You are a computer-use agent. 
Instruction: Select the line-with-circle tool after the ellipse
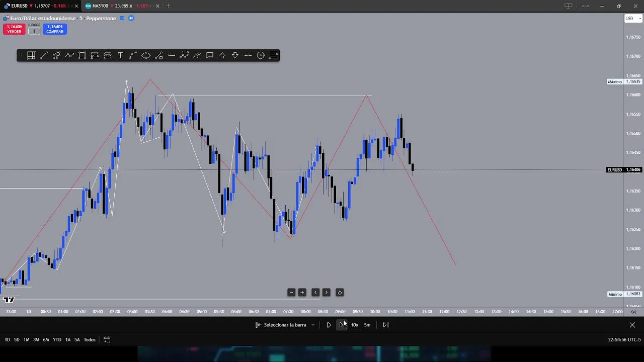click(x=158, y=55)
